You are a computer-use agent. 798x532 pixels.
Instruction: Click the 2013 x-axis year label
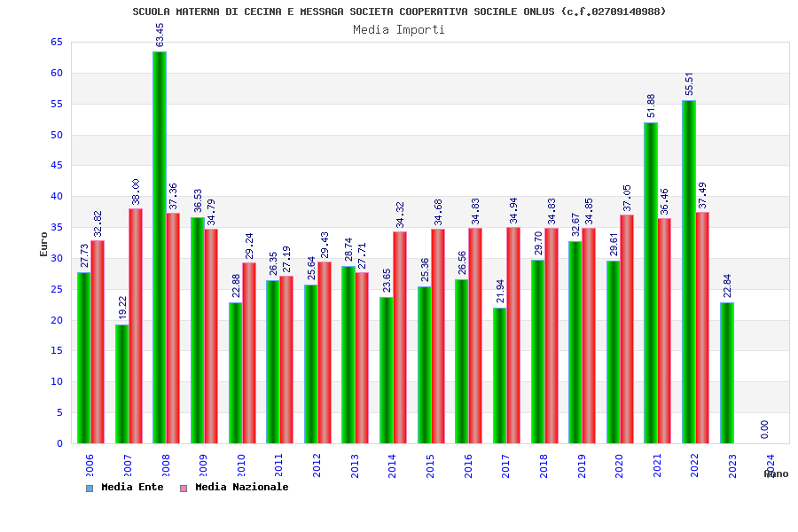(x=355, y=465)
